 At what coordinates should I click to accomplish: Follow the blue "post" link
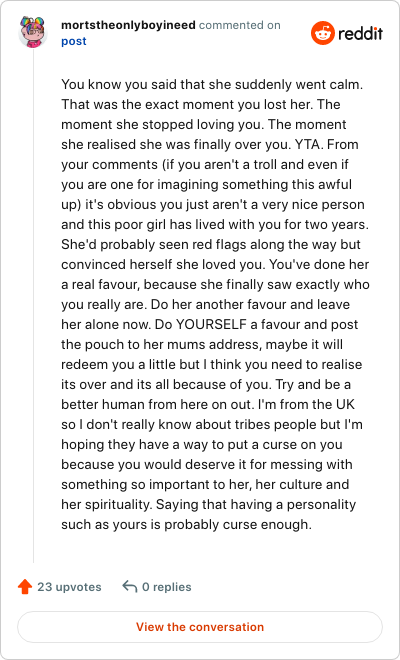(x=74, y=41)
